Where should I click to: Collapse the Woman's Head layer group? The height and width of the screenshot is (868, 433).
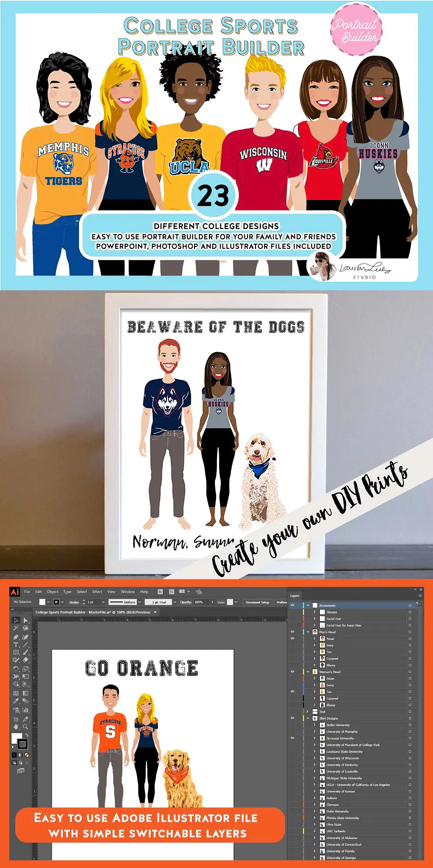pyautogui.click(x=308, y=671)
